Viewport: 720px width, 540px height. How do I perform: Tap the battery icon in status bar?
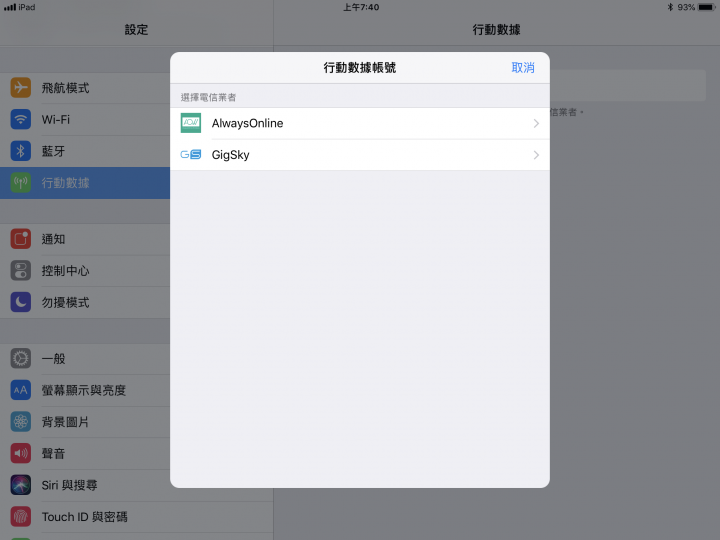point(707,7)
